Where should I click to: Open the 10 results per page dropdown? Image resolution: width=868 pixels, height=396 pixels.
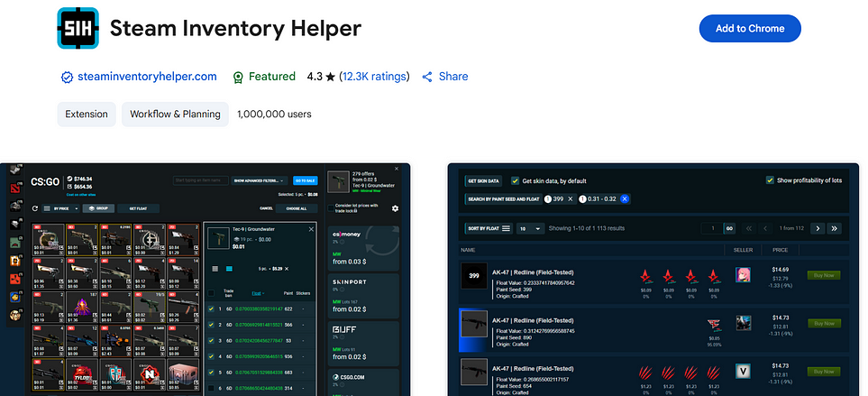(x=530, y=228)
